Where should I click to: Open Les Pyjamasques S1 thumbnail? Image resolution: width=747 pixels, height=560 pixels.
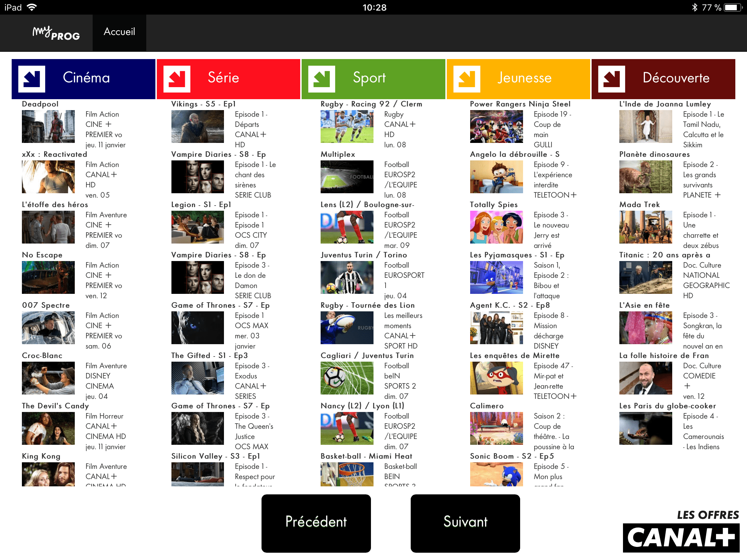click(496, 277)
